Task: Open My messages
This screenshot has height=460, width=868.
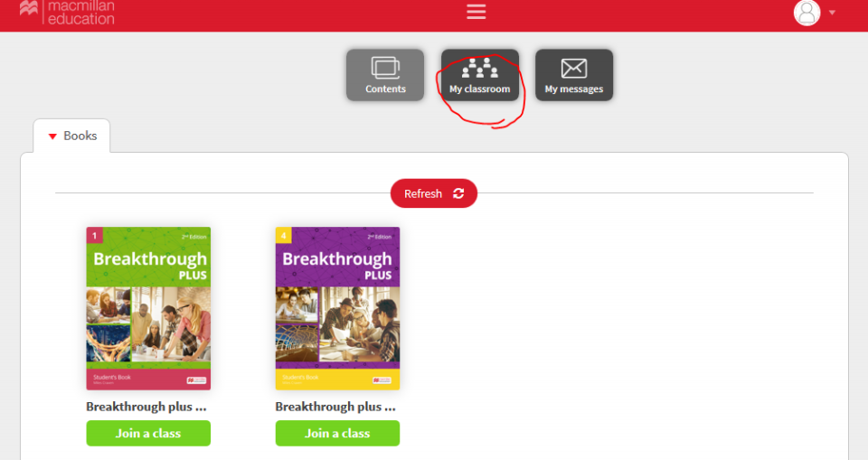Action: click(x=574, y=75)
